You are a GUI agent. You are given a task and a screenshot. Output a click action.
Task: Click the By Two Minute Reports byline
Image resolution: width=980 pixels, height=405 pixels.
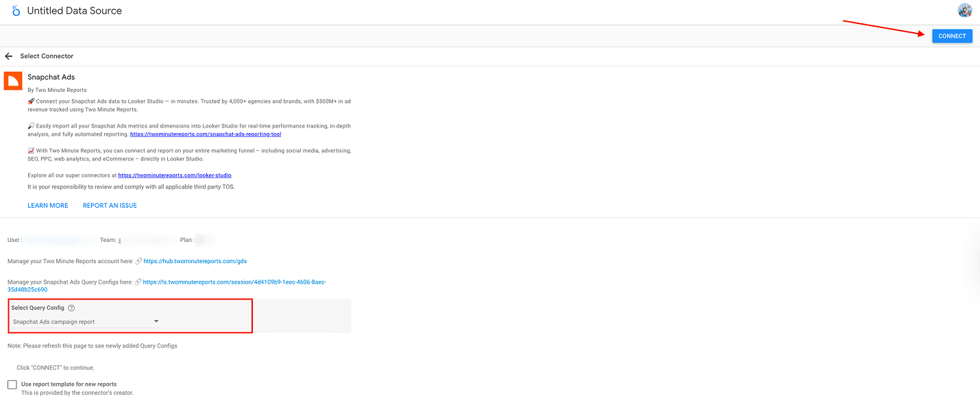click(56, 89)
